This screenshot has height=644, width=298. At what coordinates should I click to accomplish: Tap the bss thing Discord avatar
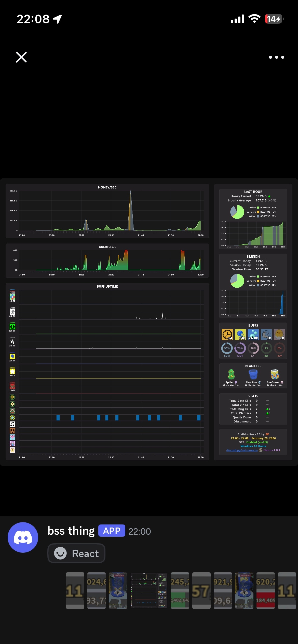point(23,537)
